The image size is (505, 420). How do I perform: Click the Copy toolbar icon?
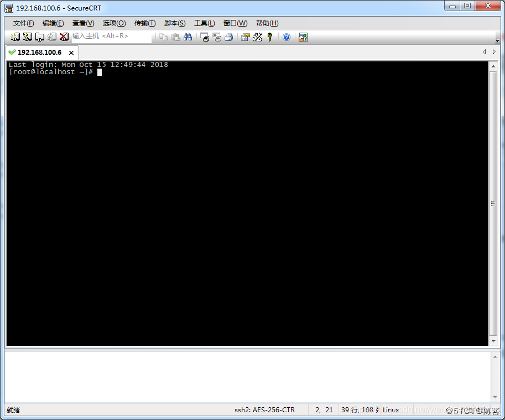click(164, 37)
